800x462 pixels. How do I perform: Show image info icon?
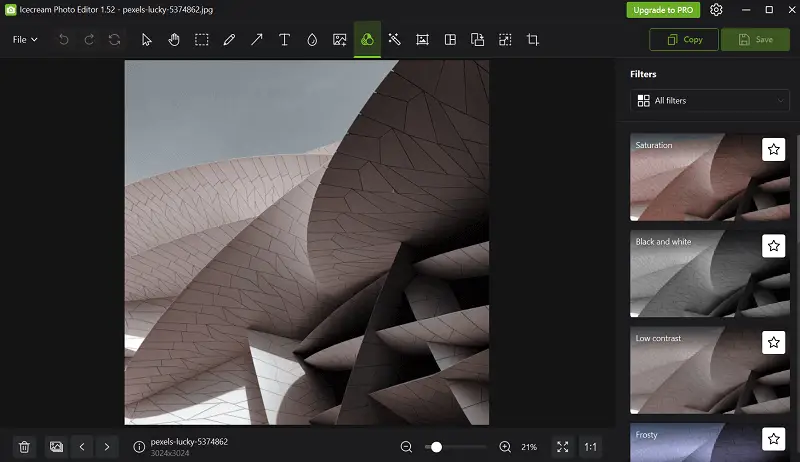pos(139,447)
